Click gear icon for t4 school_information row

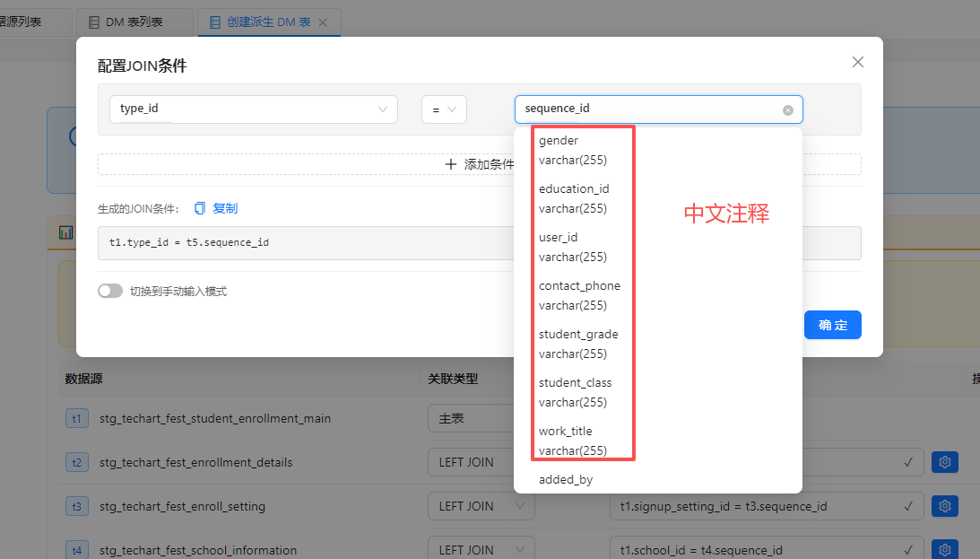(944, 549)
